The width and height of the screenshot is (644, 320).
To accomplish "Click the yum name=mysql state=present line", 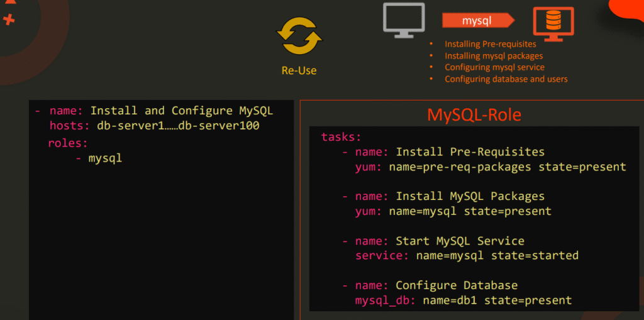I will (x=453, y=211).
